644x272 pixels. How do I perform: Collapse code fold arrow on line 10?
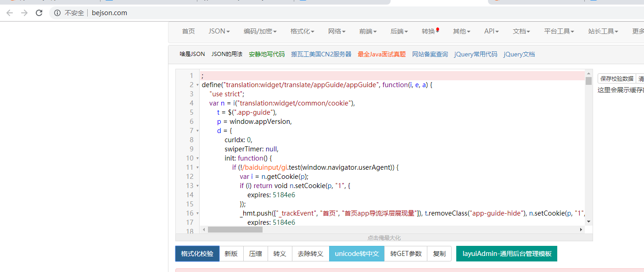click(x=197, y=158)
